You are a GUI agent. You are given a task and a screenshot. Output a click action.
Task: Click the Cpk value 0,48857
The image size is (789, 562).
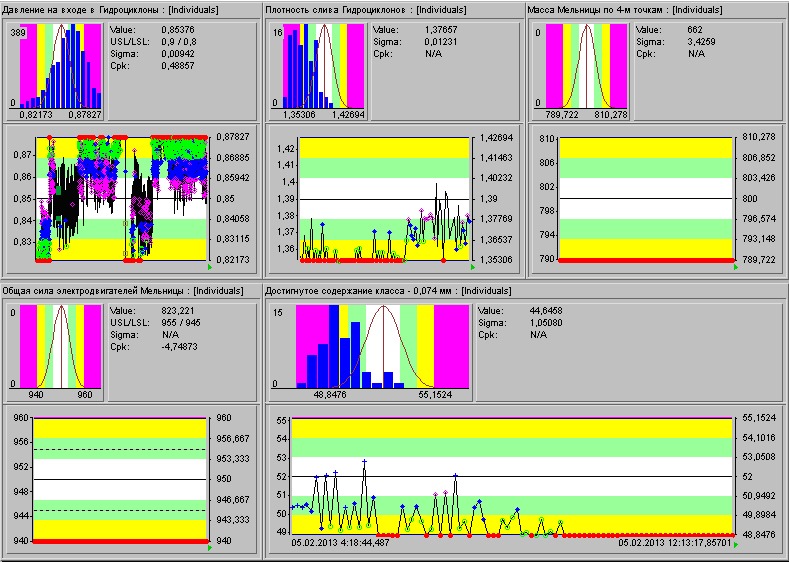click(178, 66)
